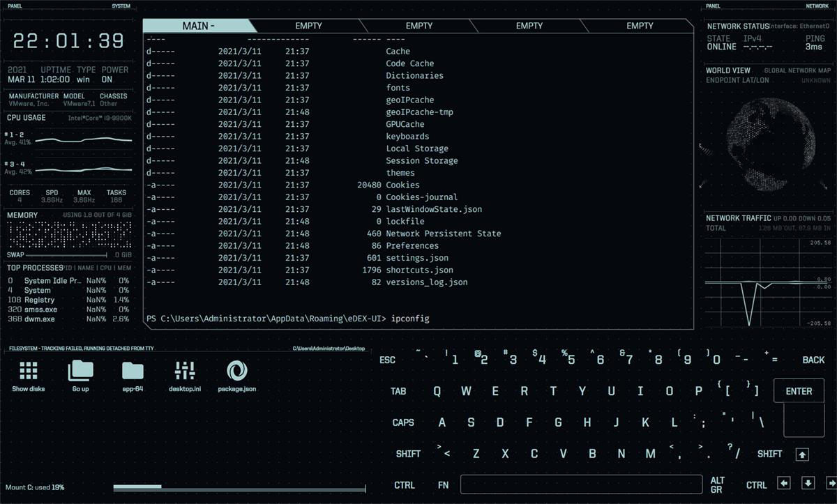
Task: Switch to the second EMPTY terminal tab
Action: point(419,26)
